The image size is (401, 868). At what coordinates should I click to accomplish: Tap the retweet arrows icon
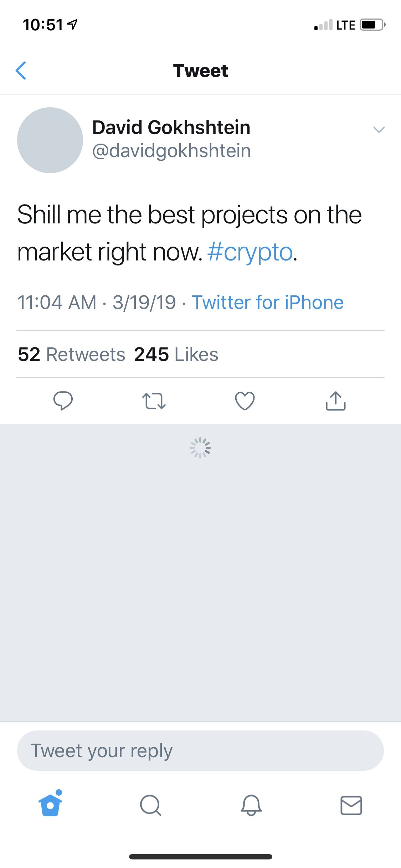click(x=154, y=401)
